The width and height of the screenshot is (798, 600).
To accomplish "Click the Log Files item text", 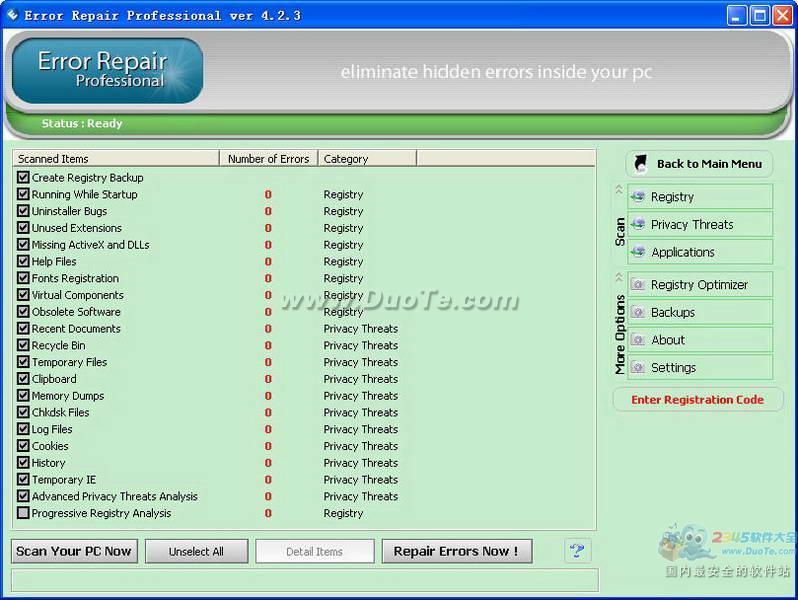I will pos(52,429).
